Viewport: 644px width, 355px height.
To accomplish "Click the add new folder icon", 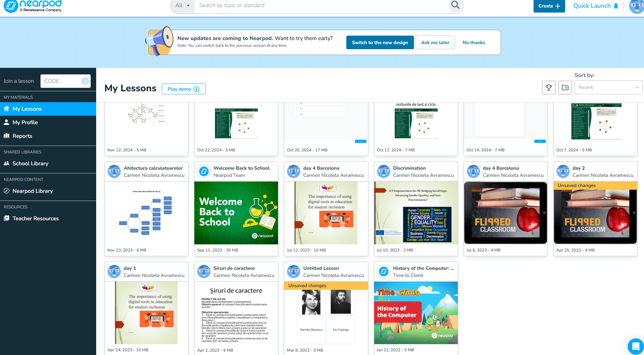I will (565, 88).
